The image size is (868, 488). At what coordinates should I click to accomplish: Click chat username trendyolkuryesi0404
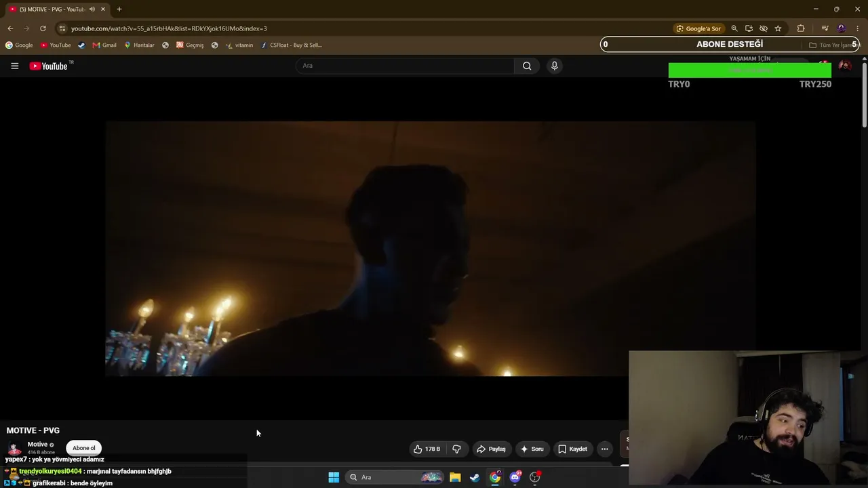50,471
